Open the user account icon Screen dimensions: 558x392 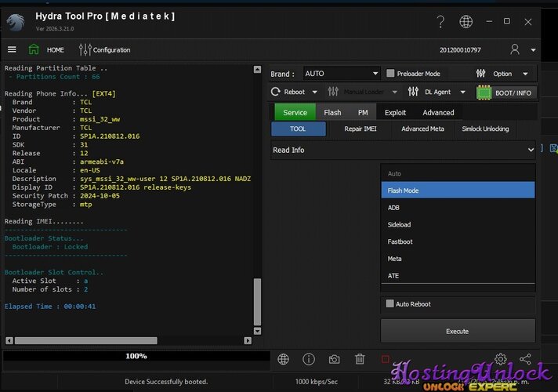pos(515,49)
